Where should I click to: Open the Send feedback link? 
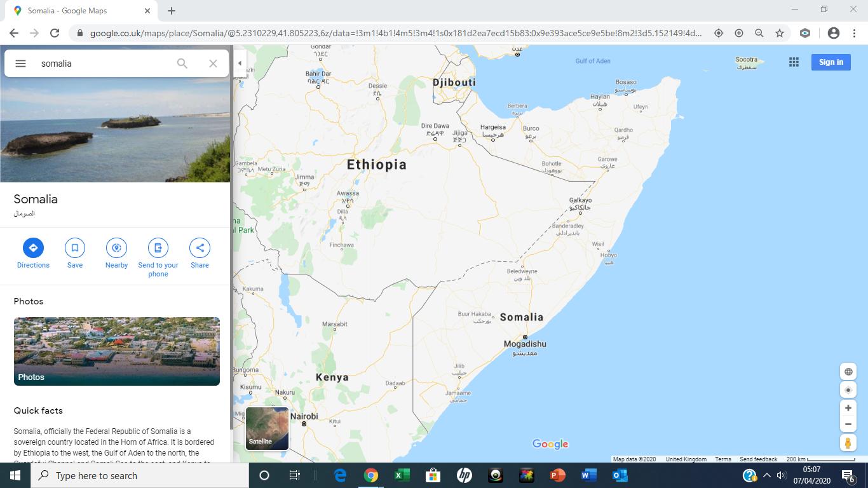[x=758, y=459]
